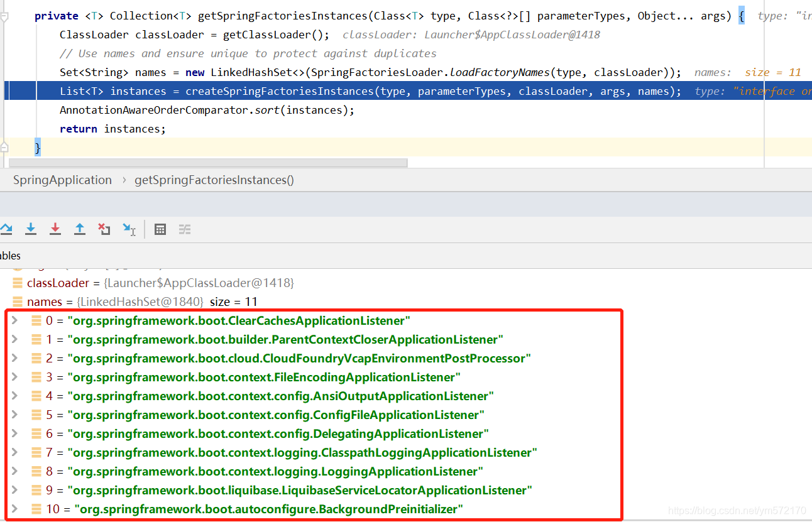The height and width of the screenshot is (522, 812).
Task: Click the field icon beside names variable
Action: click(x=17, y=302)
